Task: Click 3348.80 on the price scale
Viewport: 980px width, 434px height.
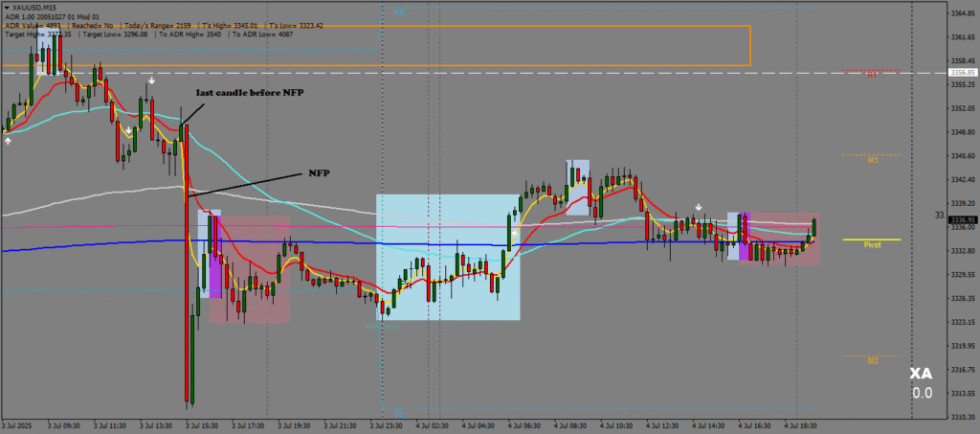Action: [963, 132]
